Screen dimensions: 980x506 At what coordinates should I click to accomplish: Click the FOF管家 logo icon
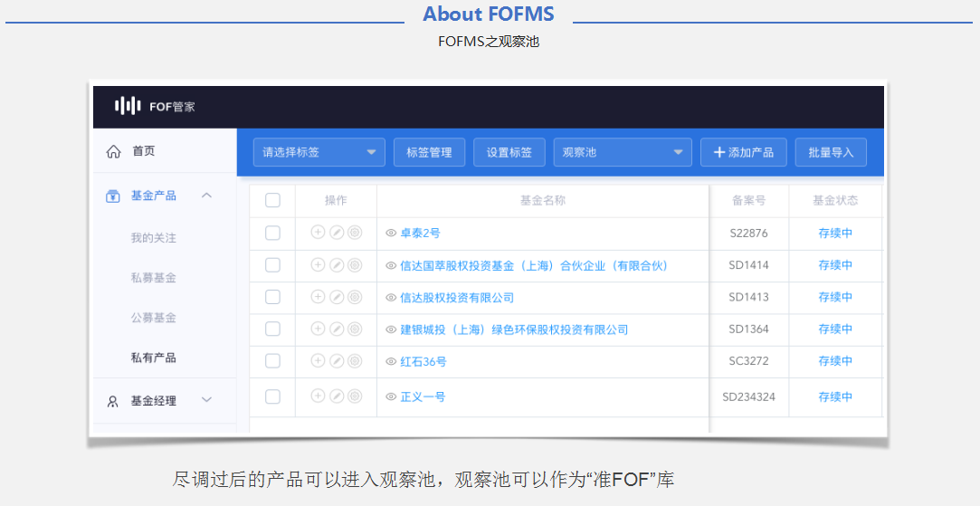[128, 106]
